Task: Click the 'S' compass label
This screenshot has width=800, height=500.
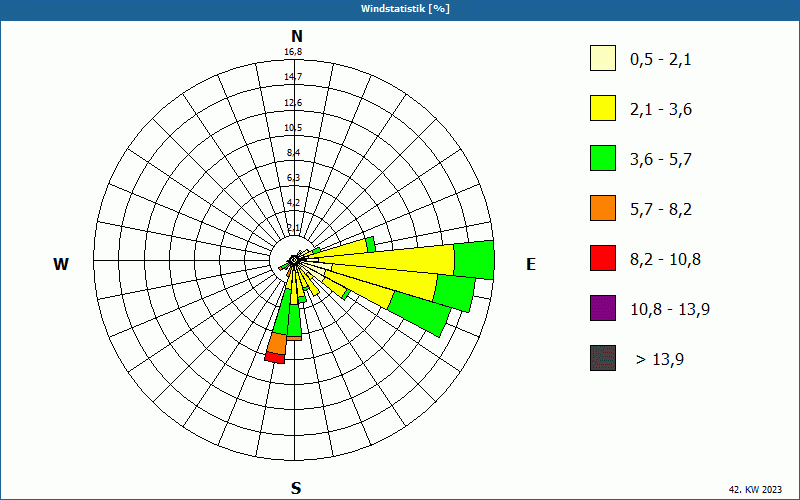Action: tap(296, 488)
